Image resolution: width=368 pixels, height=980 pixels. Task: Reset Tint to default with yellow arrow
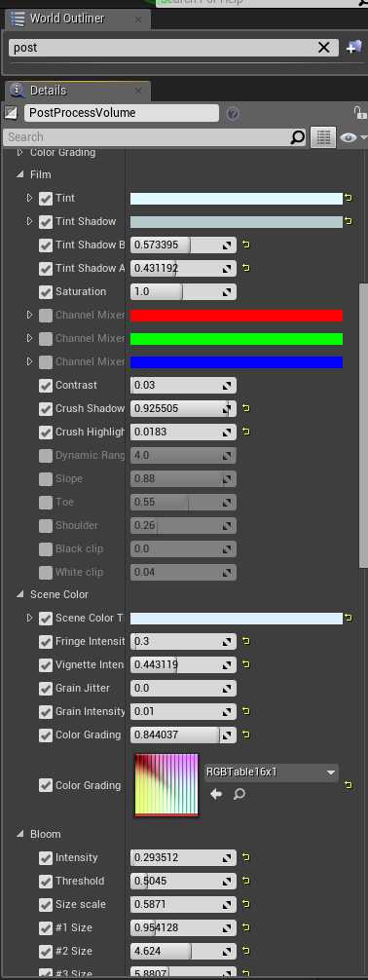(x=349, y=198)
